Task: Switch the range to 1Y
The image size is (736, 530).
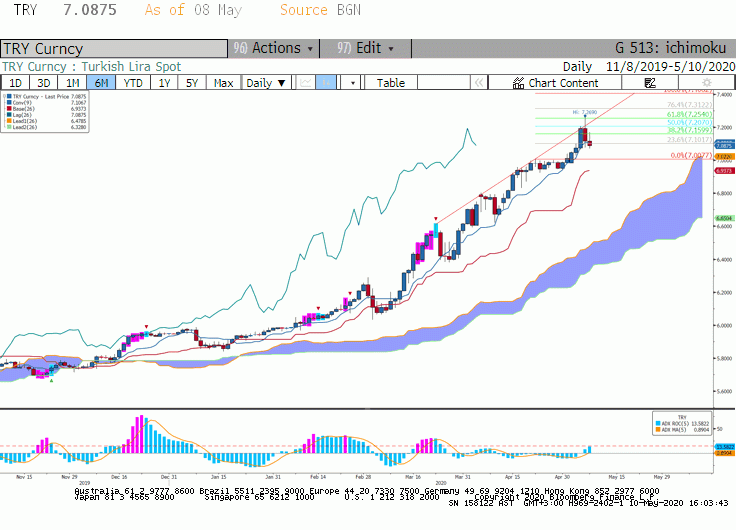Action: click(164, 83)
